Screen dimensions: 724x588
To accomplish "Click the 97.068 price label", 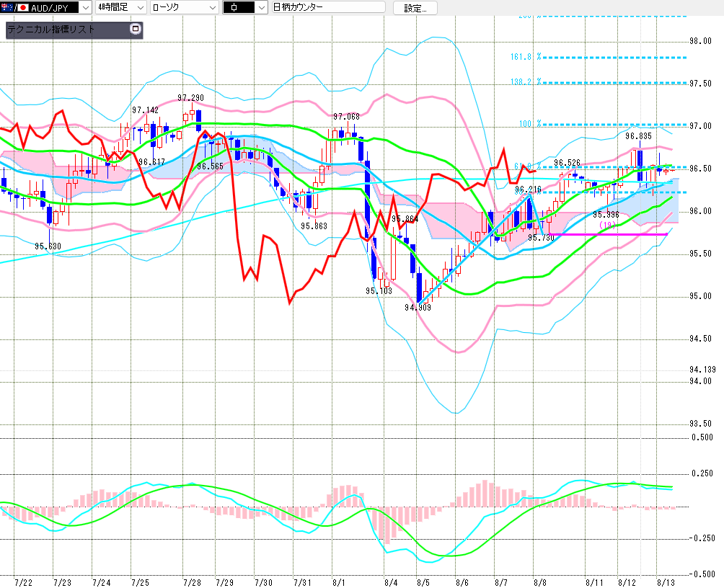I will [x=346, y=117].
